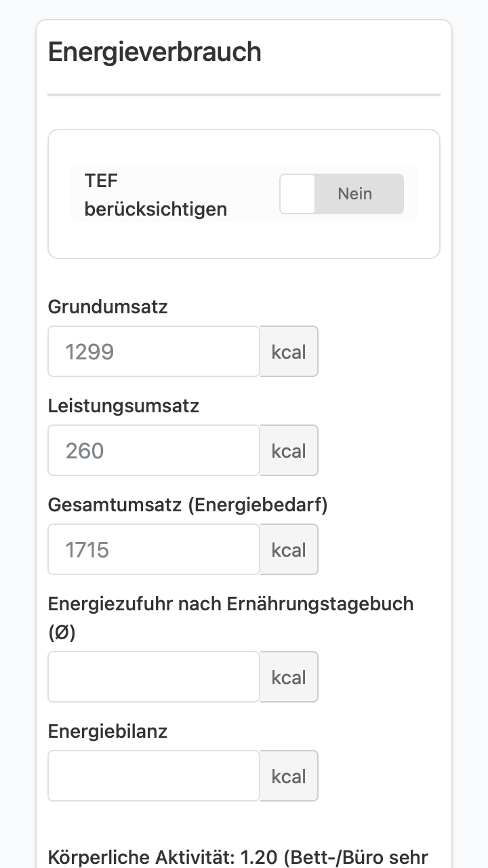Click the empty Energiebilanz input field
Screen dimensions: 488x868
[154, 776]
